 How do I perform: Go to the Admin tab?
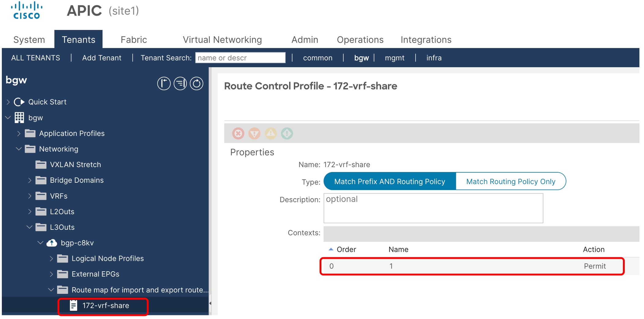(x=305, y=40)
